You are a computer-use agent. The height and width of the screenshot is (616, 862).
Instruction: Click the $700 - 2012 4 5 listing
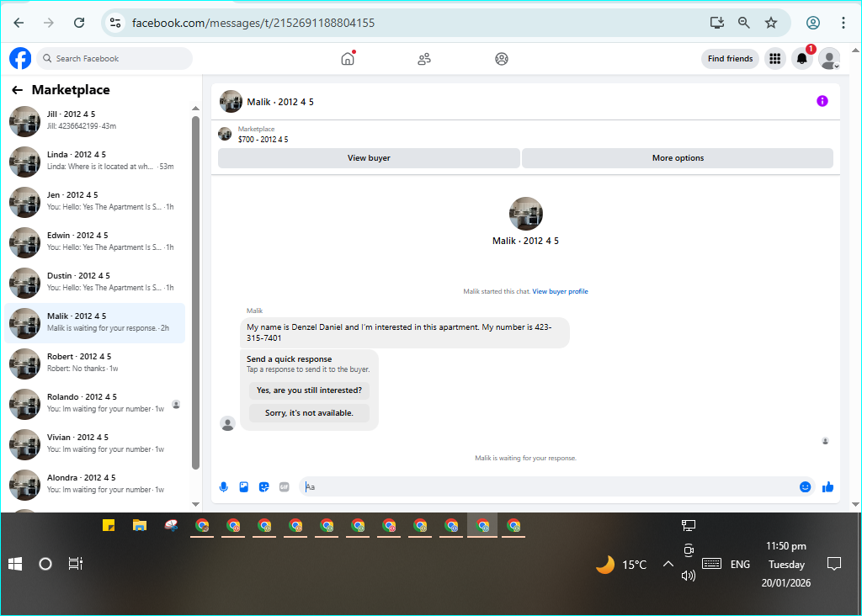[x=263, y=140]
